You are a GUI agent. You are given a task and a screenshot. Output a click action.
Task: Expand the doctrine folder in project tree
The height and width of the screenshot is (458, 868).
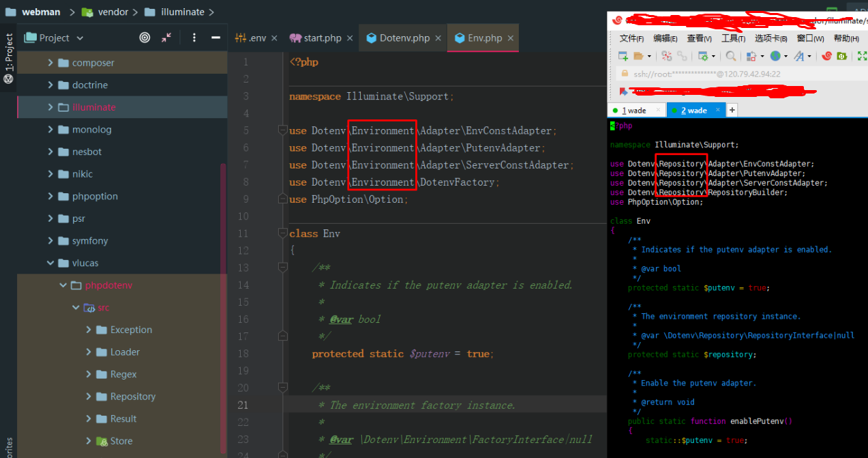(x=50, y=85)
